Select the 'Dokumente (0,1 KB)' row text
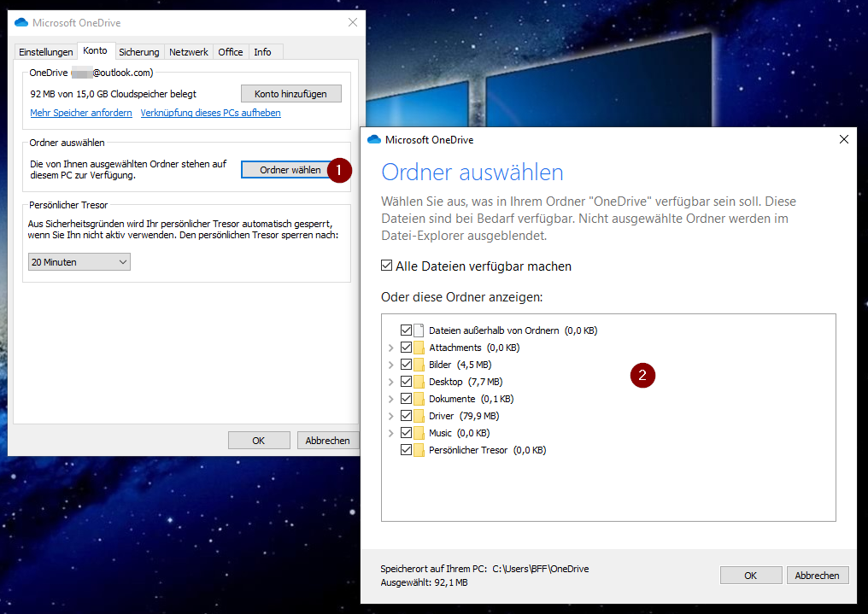 471,399
